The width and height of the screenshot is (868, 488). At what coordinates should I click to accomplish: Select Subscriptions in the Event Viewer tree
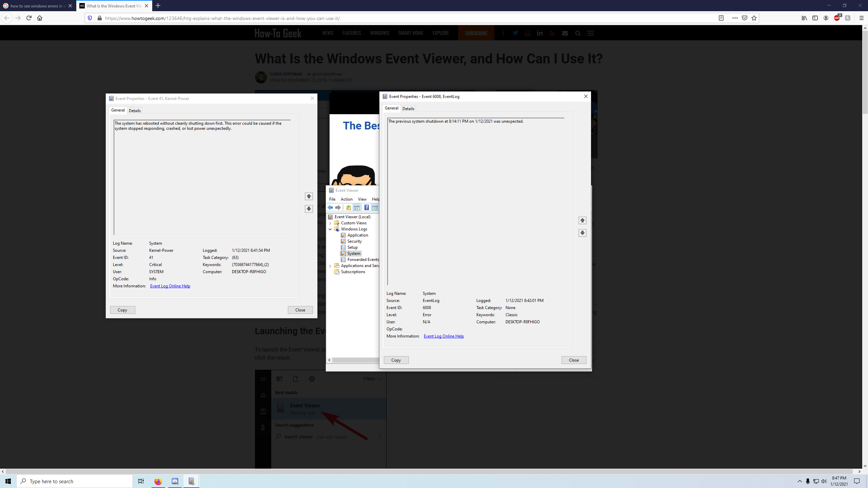coord(353,272)
